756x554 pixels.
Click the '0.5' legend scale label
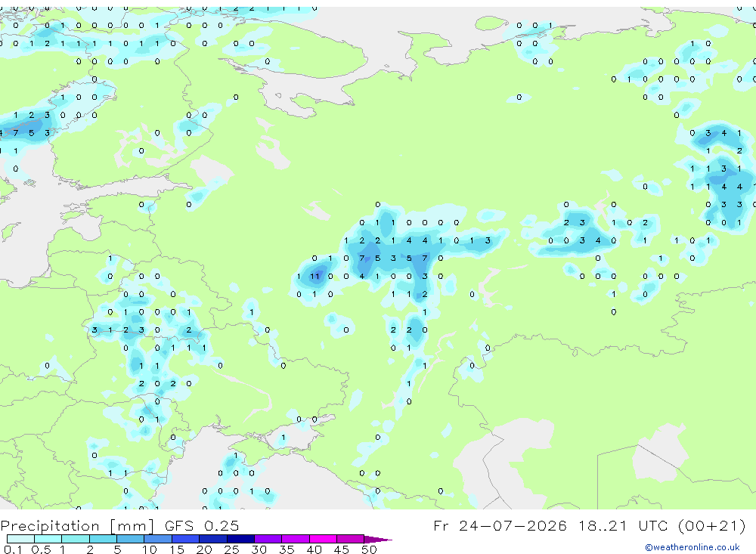coord(41,549)
